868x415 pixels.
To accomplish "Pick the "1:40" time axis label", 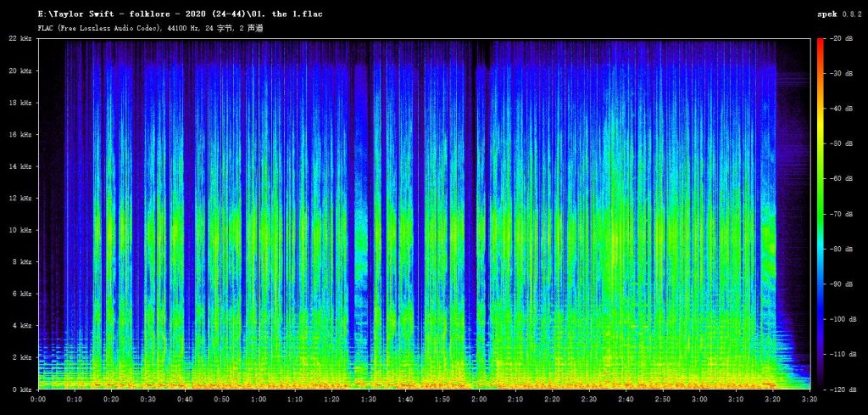I will [x=406, y=399].
